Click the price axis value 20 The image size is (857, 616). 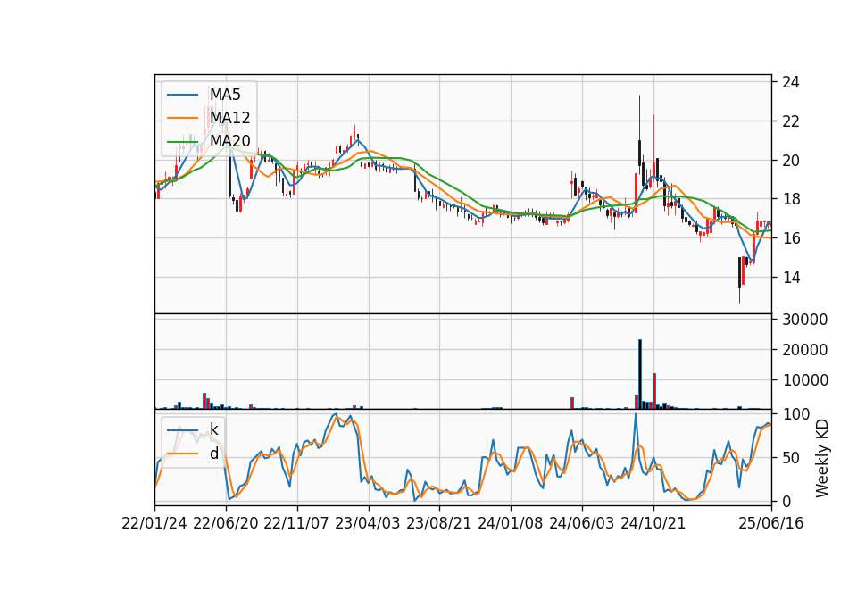(x=791, y=160)
